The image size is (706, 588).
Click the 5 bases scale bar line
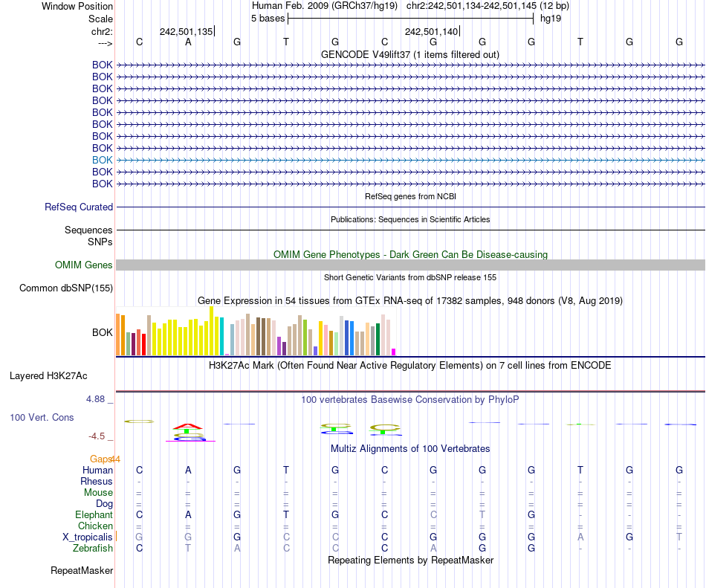click(411, 19)
